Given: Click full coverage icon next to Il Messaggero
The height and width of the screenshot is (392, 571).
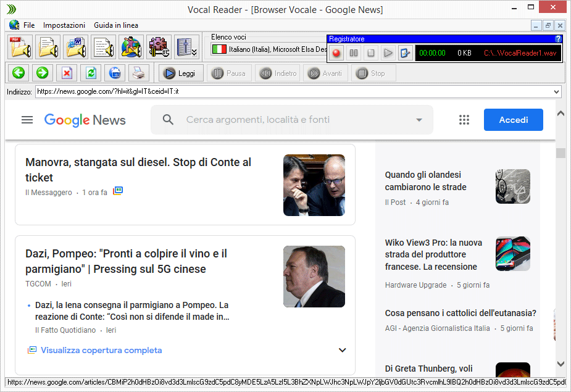Looking at the screenshot, I should coord(118,191).
